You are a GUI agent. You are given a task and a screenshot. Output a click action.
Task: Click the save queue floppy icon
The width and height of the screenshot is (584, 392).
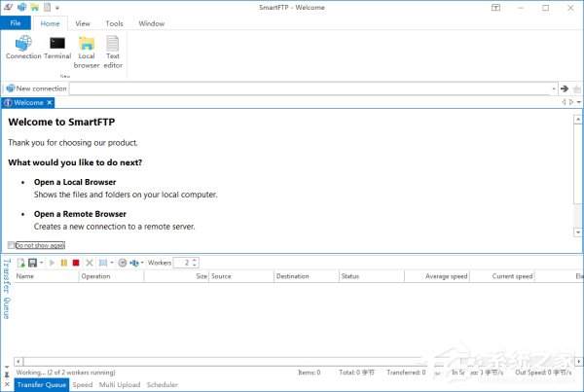coord(33,263)
